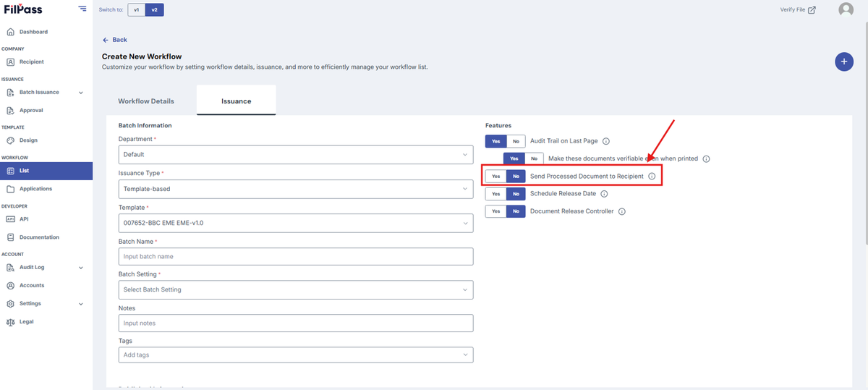Open the user profile avatar
868x390 pixels.
[x=846, y=9]
